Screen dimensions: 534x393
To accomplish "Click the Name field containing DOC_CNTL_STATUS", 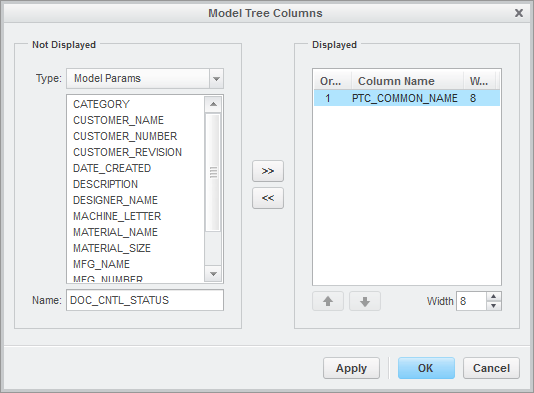I will pyautogui.click(x=145, y=300).
